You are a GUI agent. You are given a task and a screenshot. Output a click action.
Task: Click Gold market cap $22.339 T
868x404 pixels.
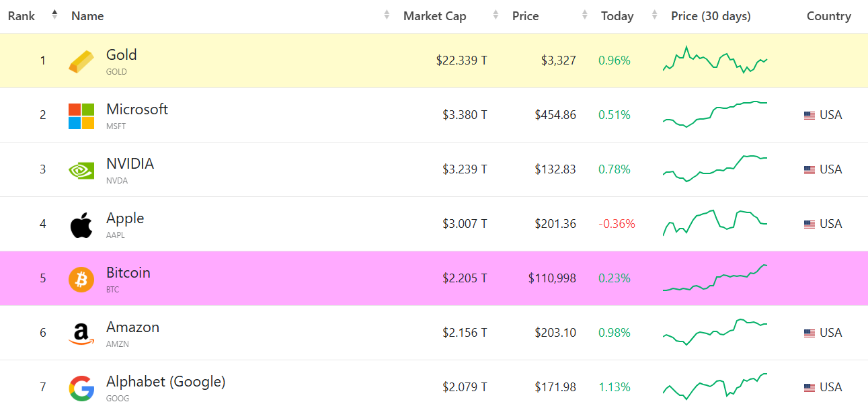point(462,60)
